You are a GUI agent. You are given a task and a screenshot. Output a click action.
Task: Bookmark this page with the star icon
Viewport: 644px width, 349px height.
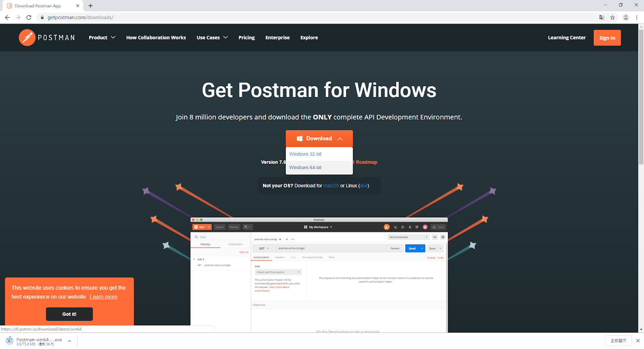[613, 17]
